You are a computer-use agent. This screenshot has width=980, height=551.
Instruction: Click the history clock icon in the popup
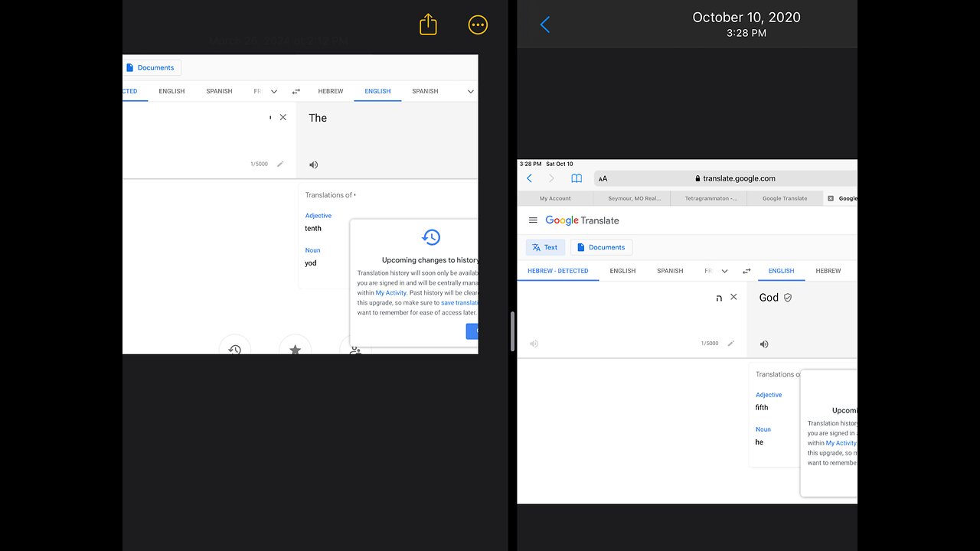tap(431, 236)
